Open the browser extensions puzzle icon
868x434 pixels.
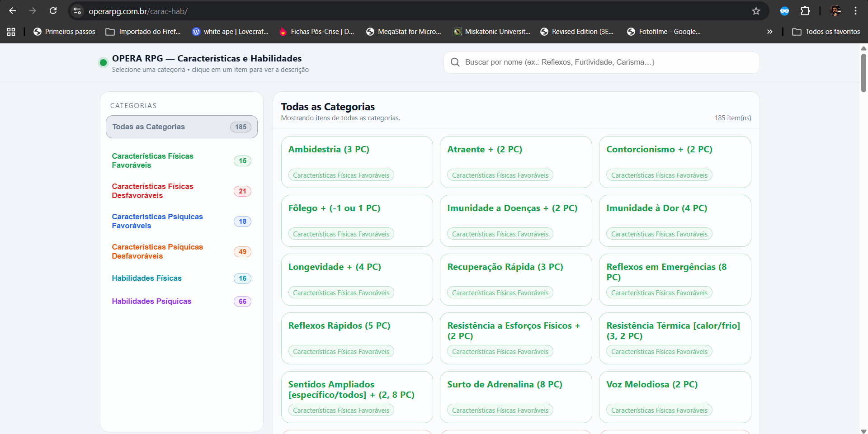805,11
